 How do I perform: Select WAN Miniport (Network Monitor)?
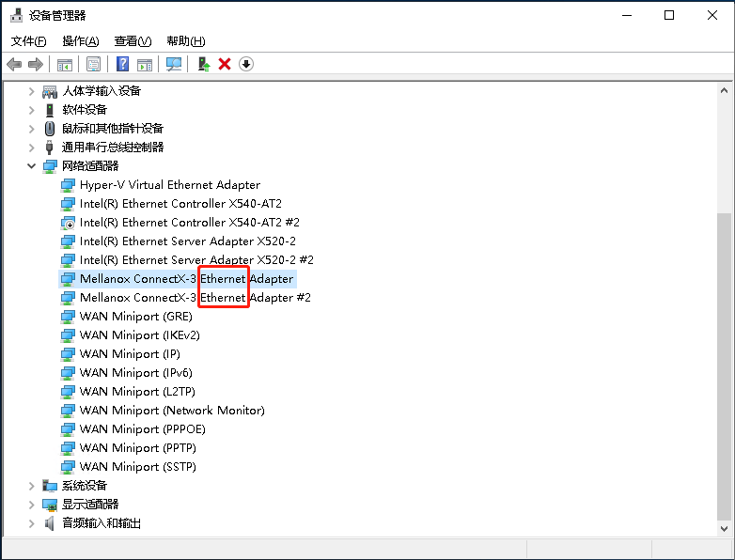coord(172,411)
